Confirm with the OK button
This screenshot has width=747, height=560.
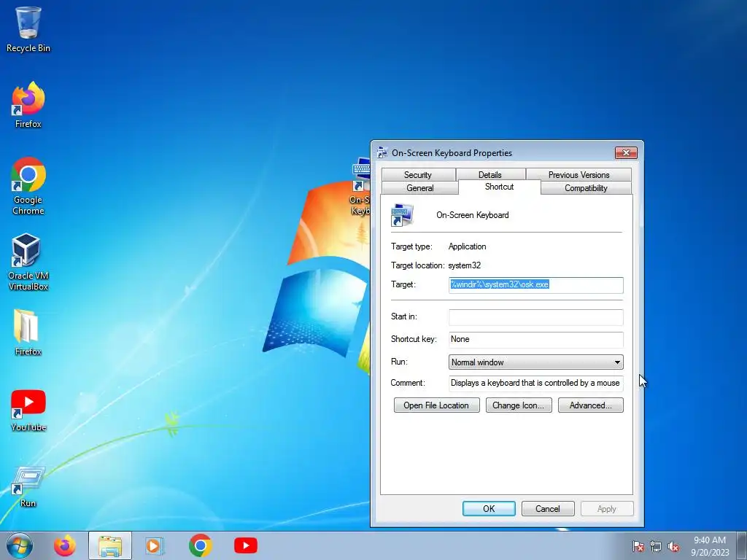point(489,508)
